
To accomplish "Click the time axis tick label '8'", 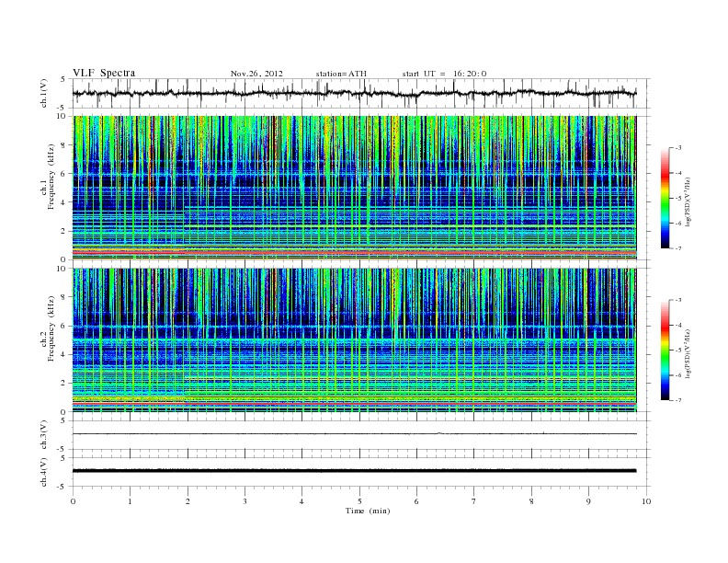I will tap(531, 501).
